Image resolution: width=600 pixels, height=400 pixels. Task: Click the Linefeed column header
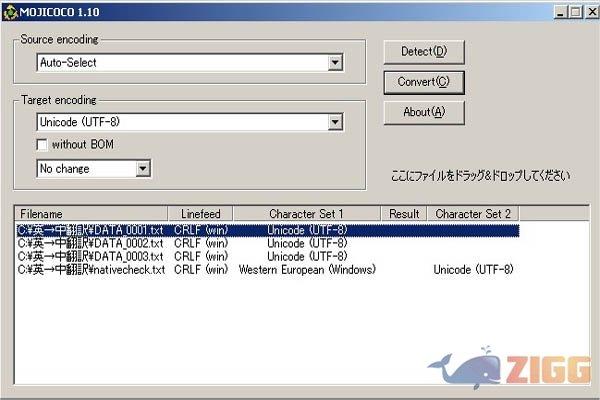(201, 214)
